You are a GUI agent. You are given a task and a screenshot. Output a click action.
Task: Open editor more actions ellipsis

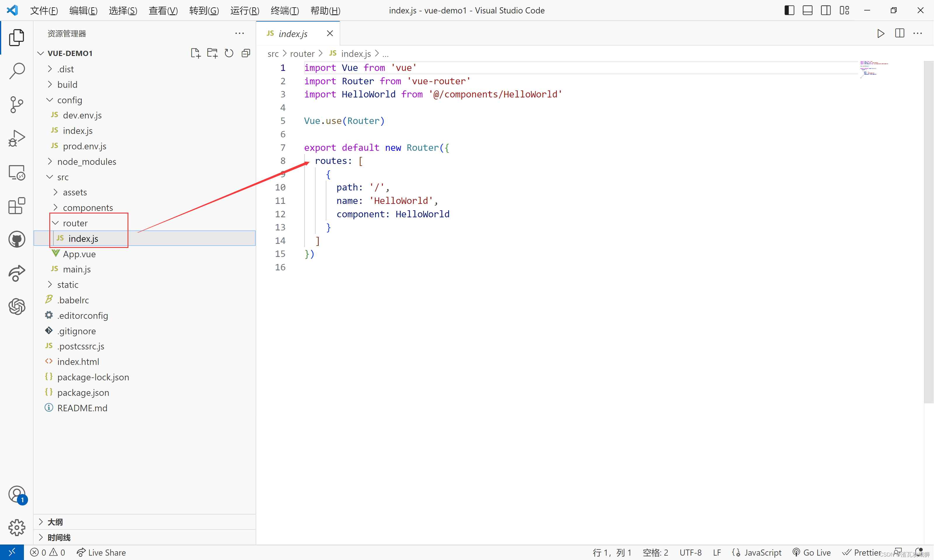(x=917, y=33)
